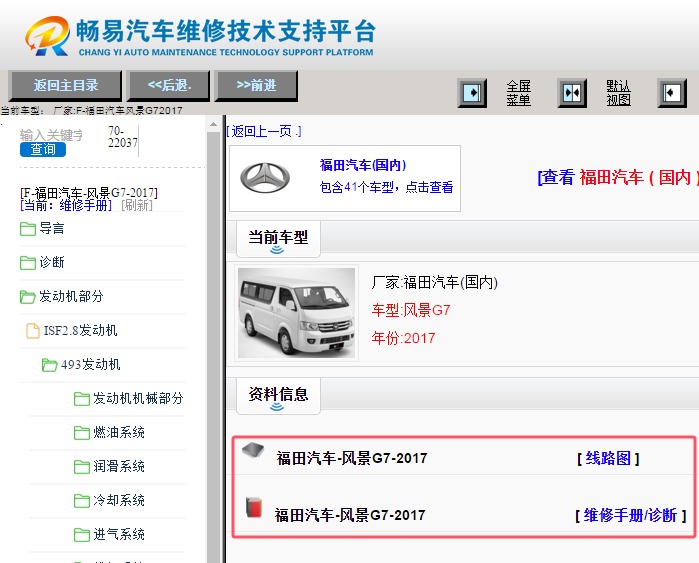This screenshot has width=699, height=563.
Task: Select the 当前车型 tab
Action: tap(278, 238)
